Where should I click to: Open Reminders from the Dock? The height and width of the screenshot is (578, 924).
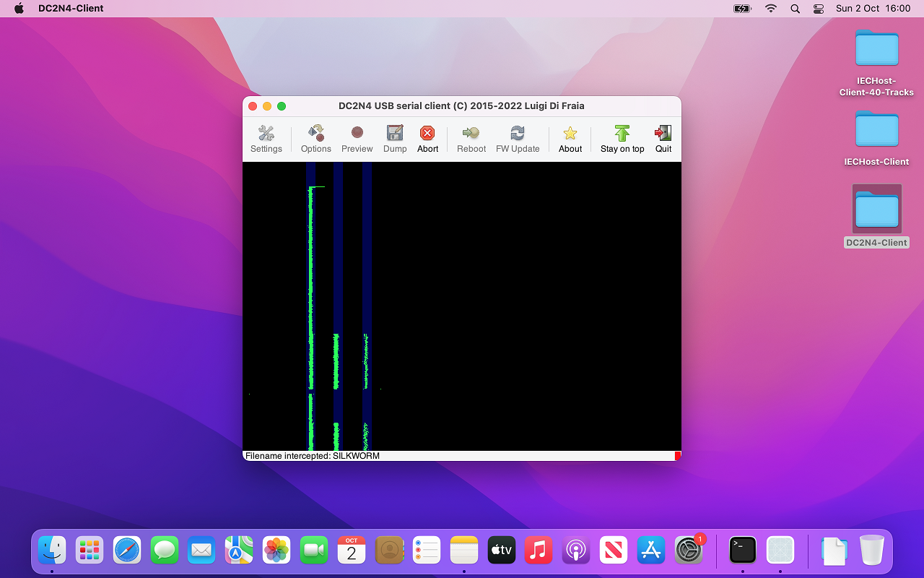coord(427,551)
